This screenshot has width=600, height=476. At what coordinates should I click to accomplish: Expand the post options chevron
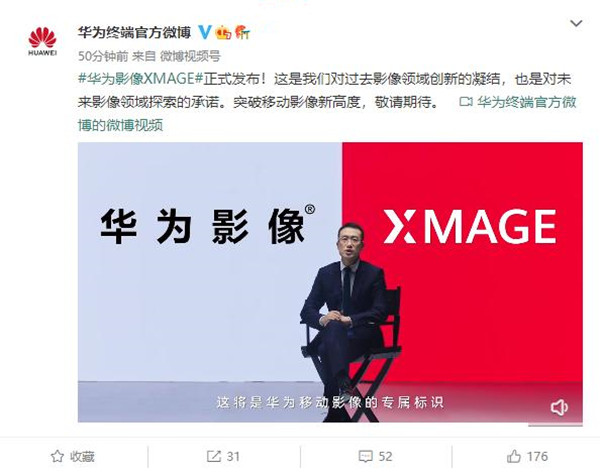pos(576,23)
